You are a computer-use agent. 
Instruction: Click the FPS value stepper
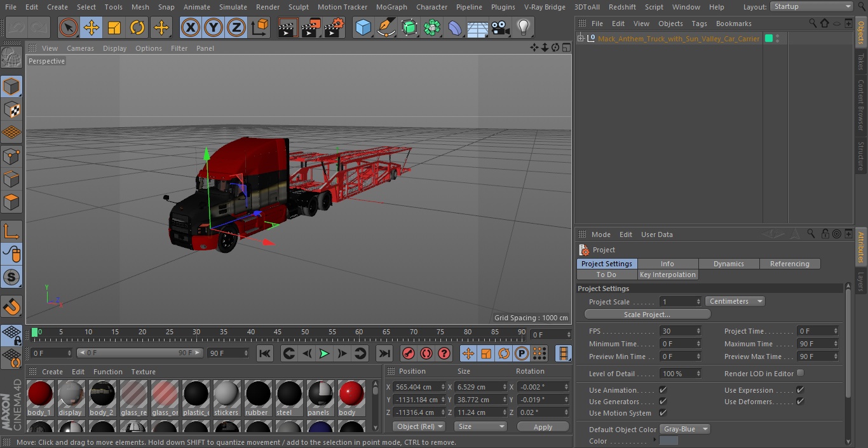[x=698, y=331]
